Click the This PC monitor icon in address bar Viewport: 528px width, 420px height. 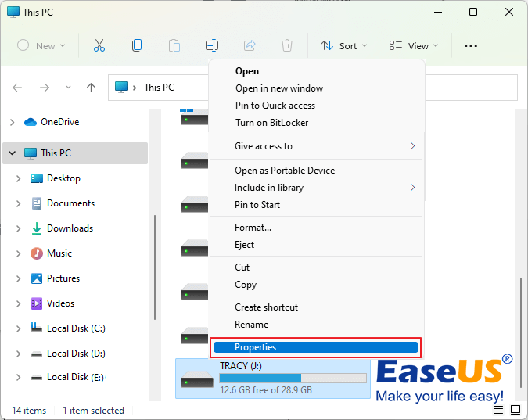(121, 87)
